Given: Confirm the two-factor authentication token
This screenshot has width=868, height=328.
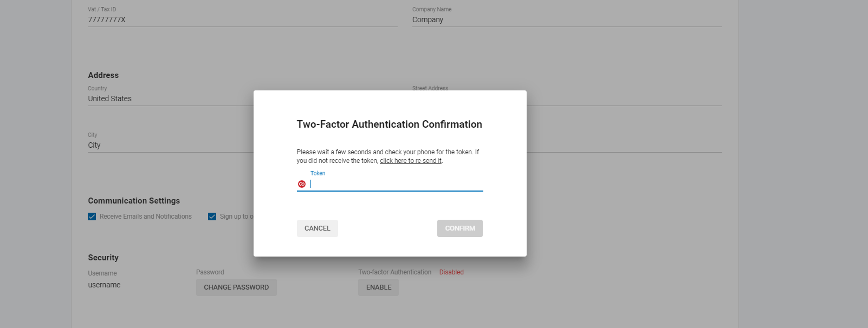Looking at the screenshot, I should 459,228.
